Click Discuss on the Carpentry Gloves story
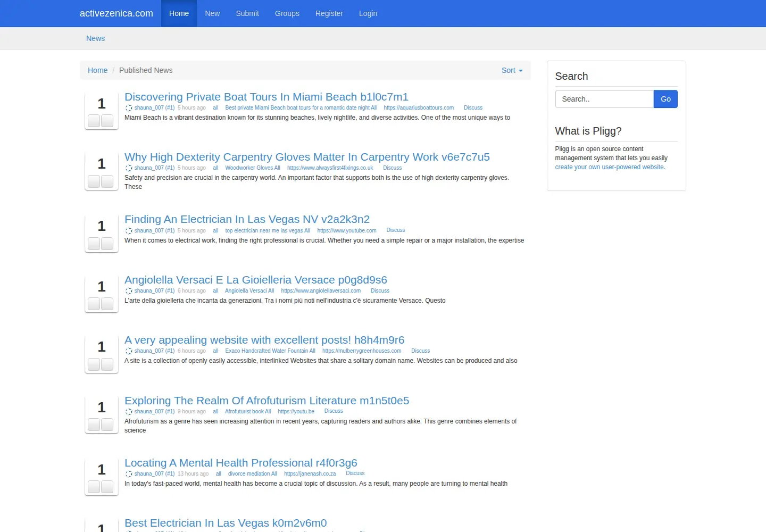This screenshot has width=766, height=532. point(392,168)
